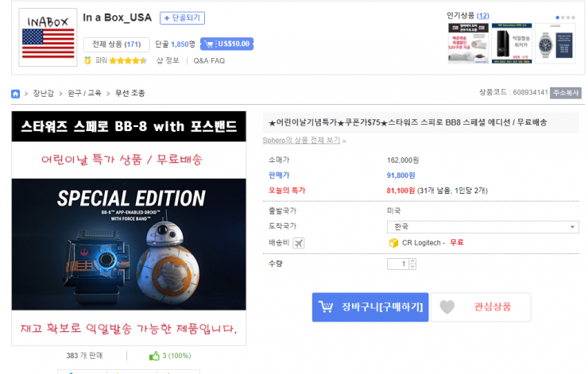Image resolution: width=588 pixels, height=374 pixels.
Task: Open the destination country 한국 dropdown
Action: [x=482, y=227]
